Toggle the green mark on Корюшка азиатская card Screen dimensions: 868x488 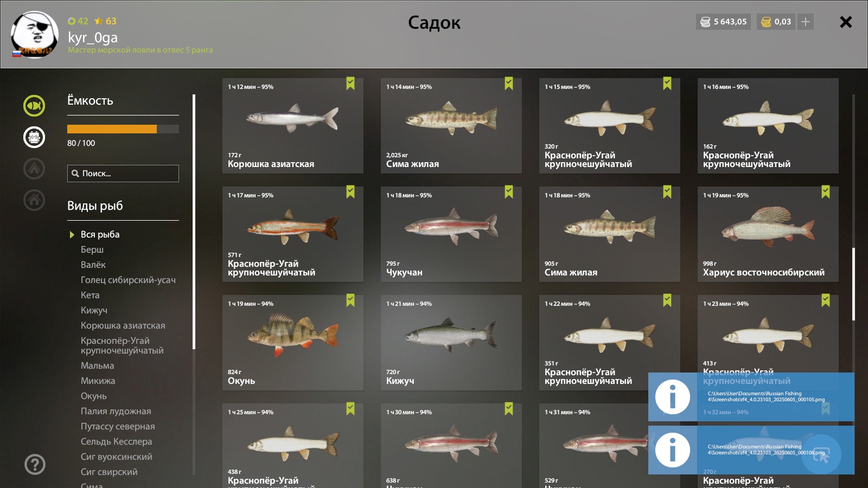[x=350, y=84]
